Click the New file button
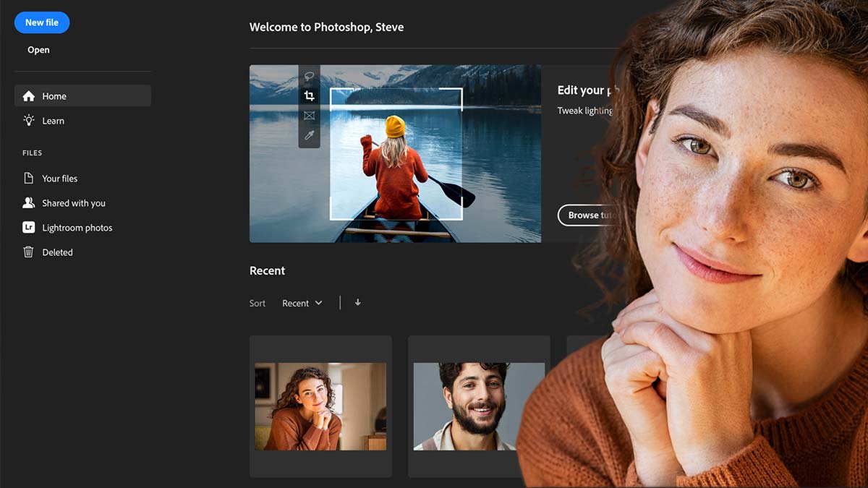This screenshot has height=488, width=868. (x=41, y=22)
